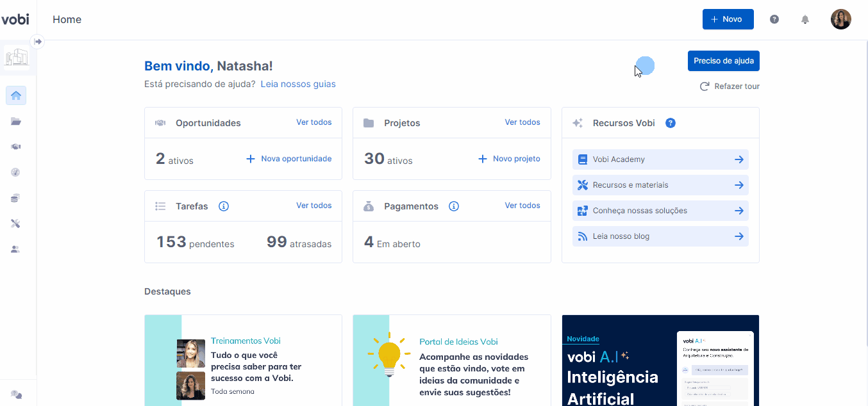The image size is (868, 406).
Task: Follow the Leia nossos guias link
Action: (298, 84)
